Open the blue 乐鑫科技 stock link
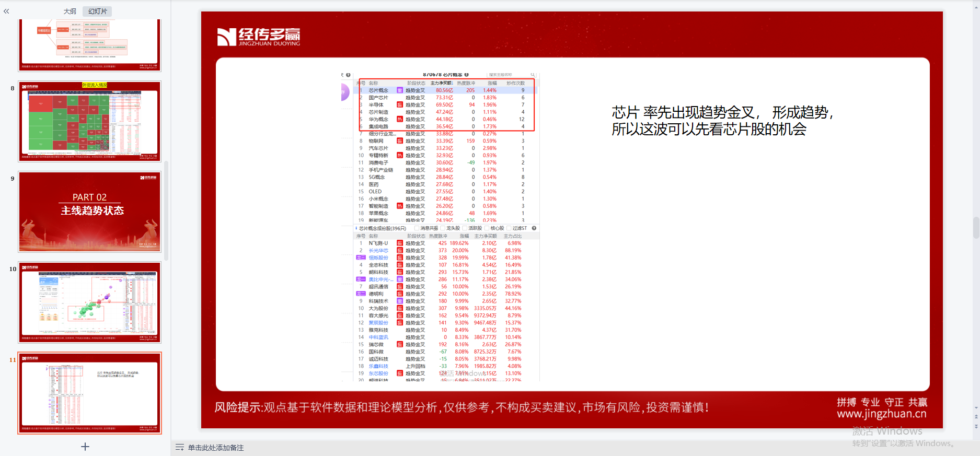Viewport: 980px width, 456px height. pyautogui.click(x=378, y=366)
